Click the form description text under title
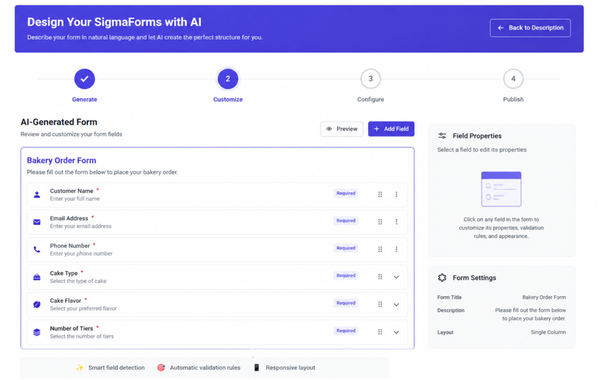The image size is (600, 380). click(102, 172)
